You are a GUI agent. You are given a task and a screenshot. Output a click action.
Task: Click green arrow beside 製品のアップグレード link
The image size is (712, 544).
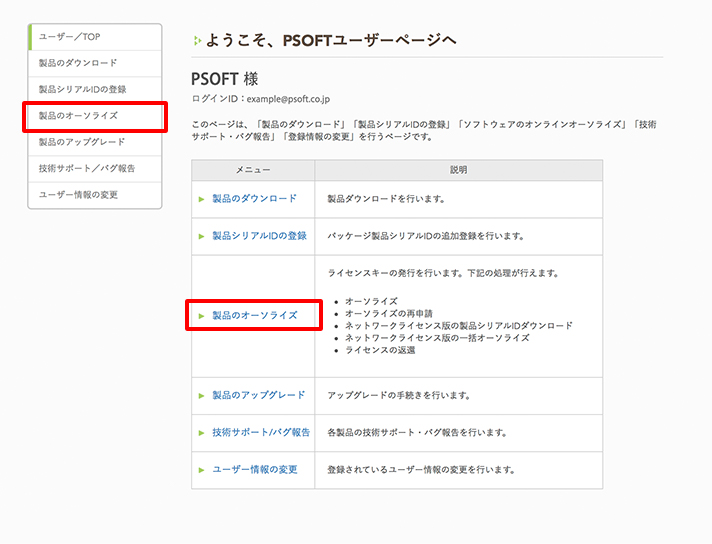pyautogui.click(x=202, y=396)
